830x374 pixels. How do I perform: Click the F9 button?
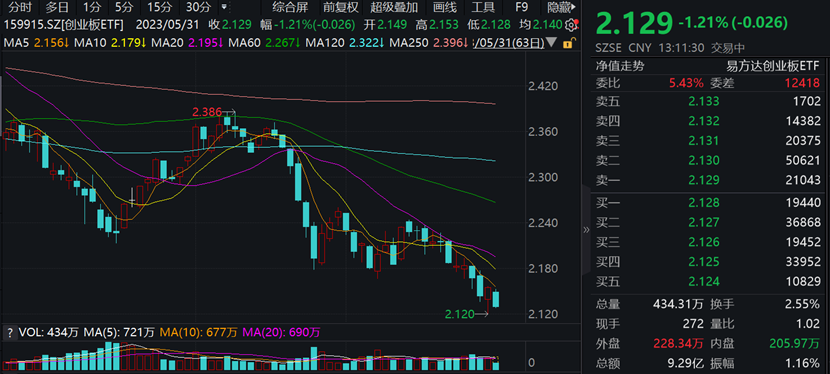point(521,7)
